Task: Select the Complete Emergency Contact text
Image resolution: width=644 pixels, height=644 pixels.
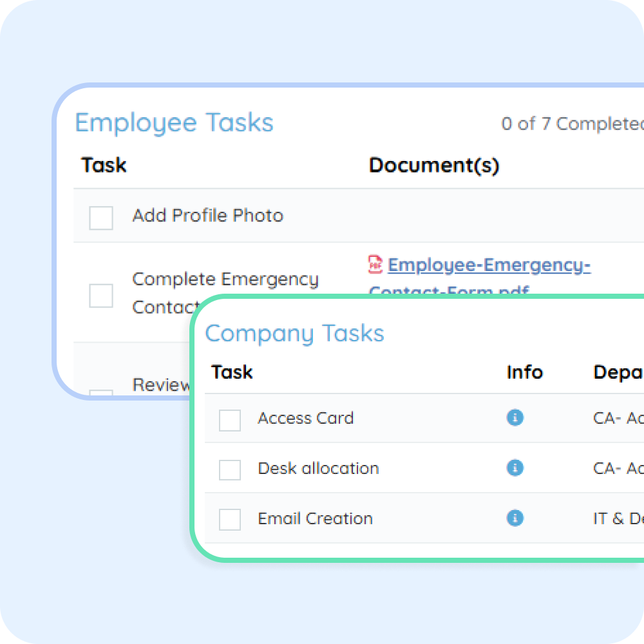Action: tap(225, 293)
